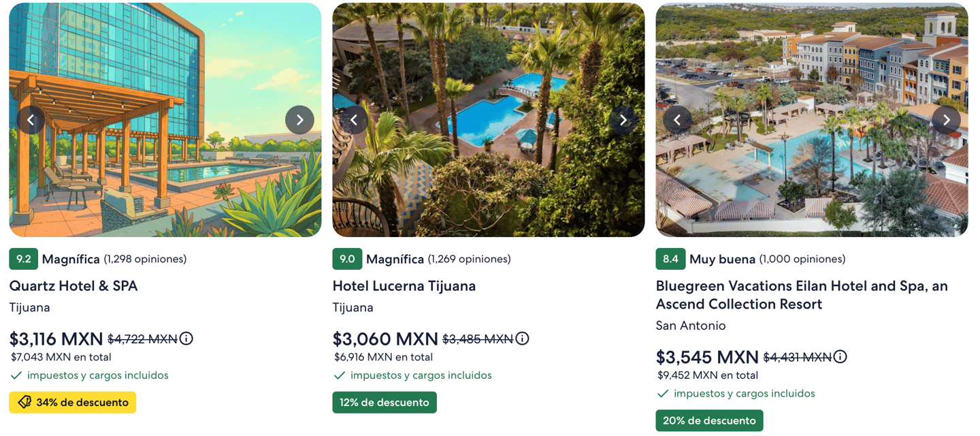Click the 34% de descuento tag
The image size is (980, 436).
[73, 403]
